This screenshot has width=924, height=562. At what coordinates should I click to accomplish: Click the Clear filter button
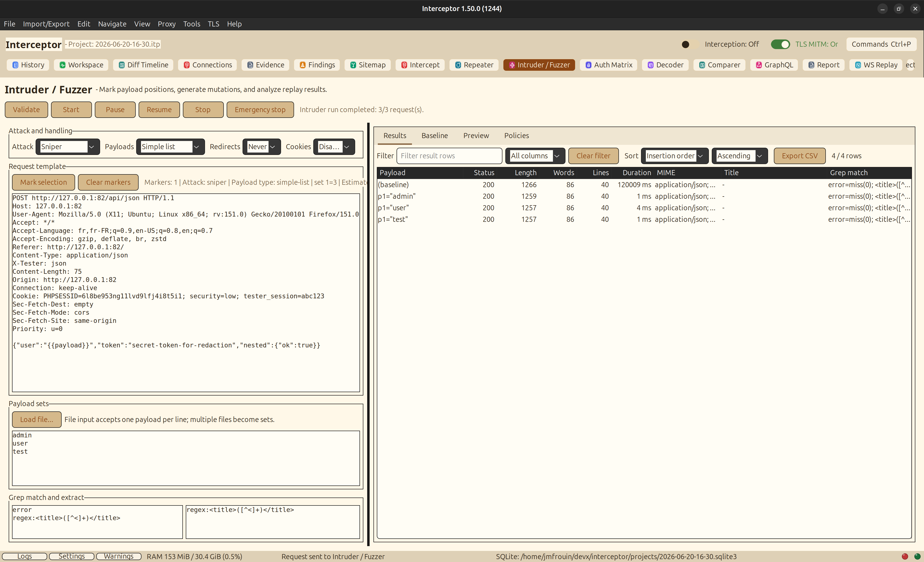pyautogui.click(x=593, y=156)
